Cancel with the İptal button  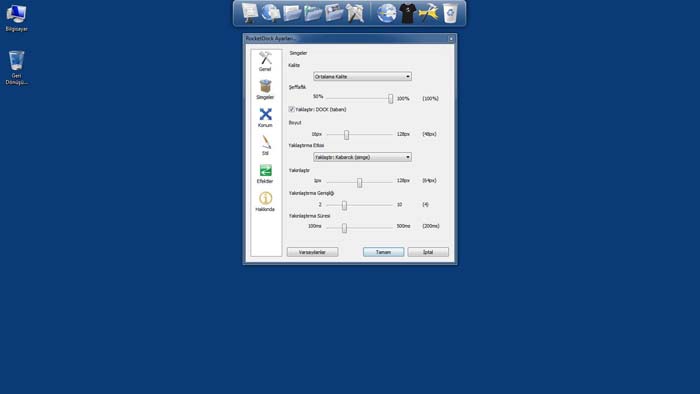point(428,252)
